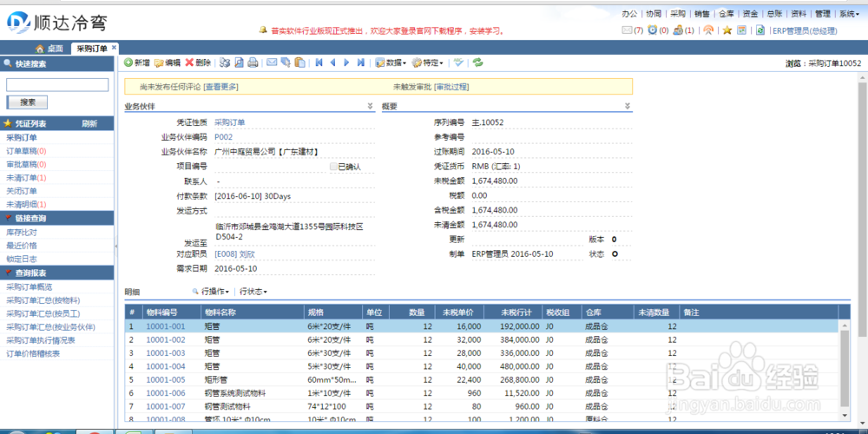The width and height of the screenshot is (868, 434).
Task: Open the 系统 dropdown in top menu
Action: [849, 14]
